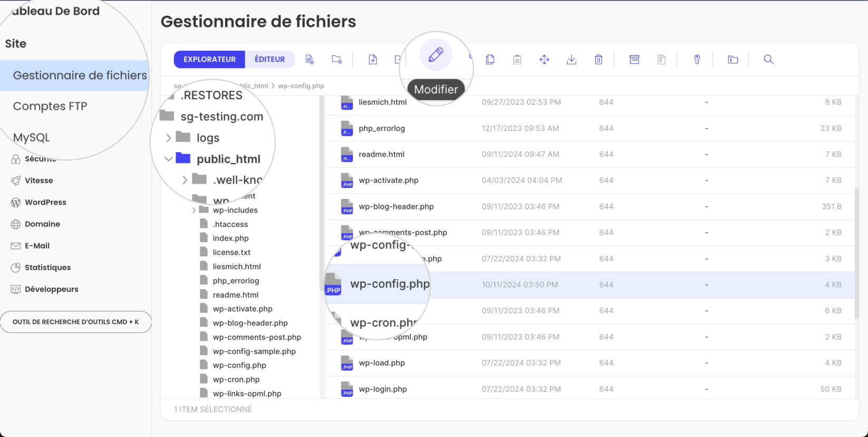This screenshot has width=868, height=437.
Task: Click the Statistiques chart icon
Action: [x=16, y=268]
